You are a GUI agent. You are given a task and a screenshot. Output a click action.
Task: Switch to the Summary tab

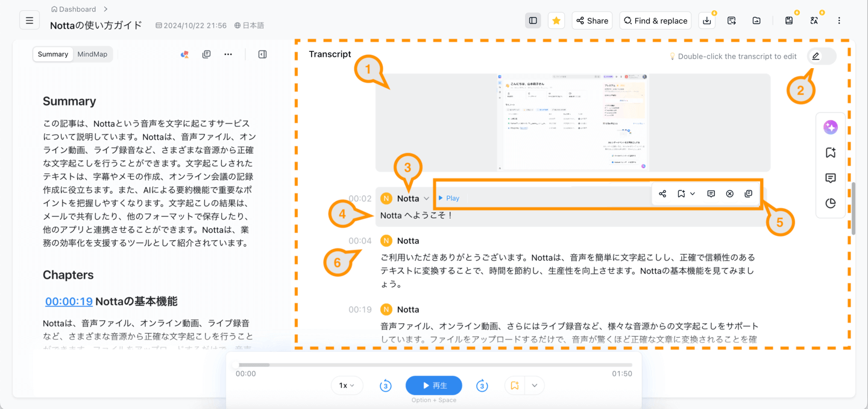(x=53, y=54)
